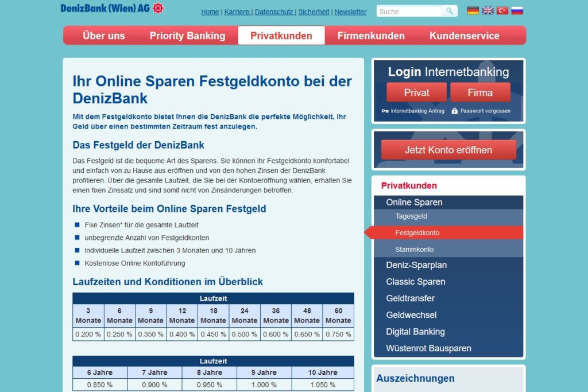Click the padlock icon beside Passwort vergessen
The width and height of the screenshot is (588, 392).
(454, 110)
